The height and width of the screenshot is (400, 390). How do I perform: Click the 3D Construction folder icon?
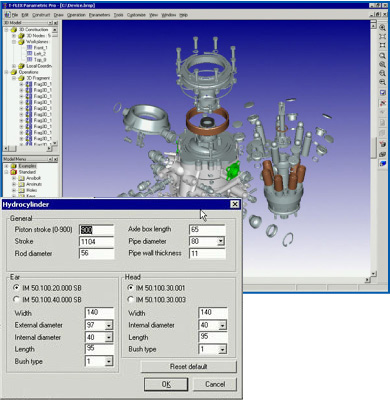click(14, 30)
